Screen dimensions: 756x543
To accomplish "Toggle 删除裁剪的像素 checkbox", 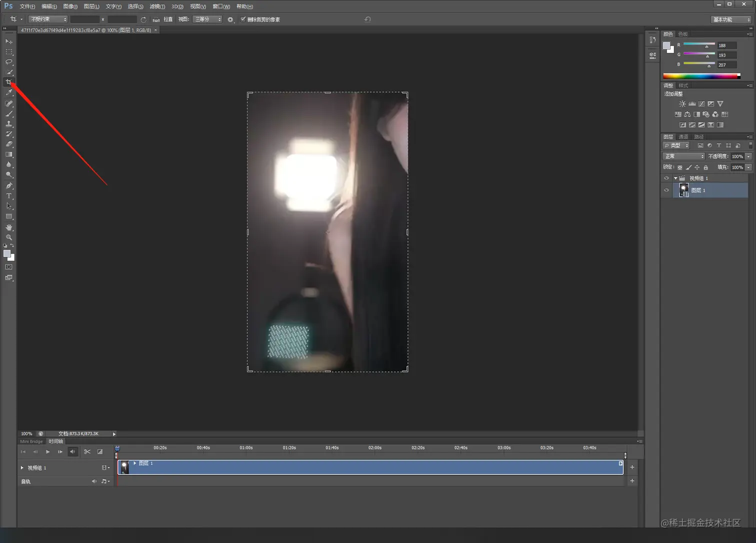I will 243,19.
